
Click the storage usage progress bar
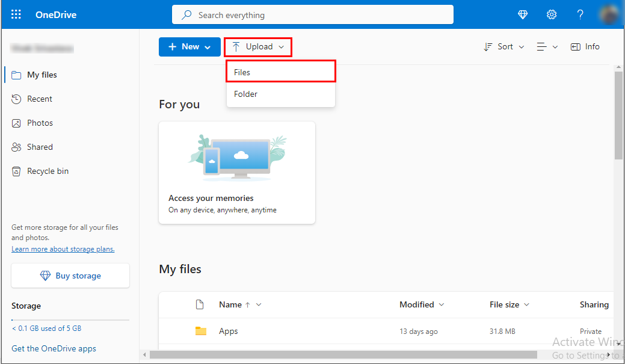coord(70,319)
